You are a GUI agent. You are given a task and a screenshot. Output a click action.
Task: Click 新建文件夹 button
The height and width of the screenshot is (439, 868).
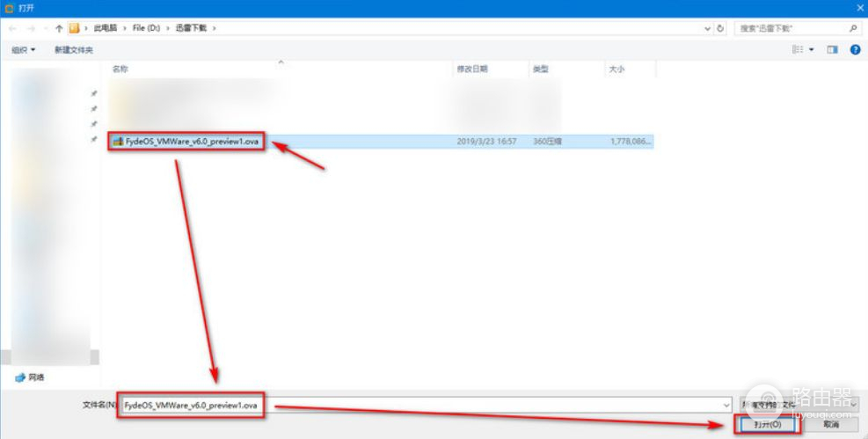(74, 50)
